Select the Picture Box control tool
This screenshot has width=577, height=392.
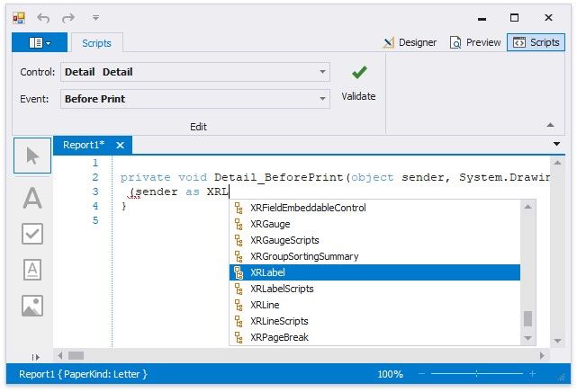(x=32, y=307)
